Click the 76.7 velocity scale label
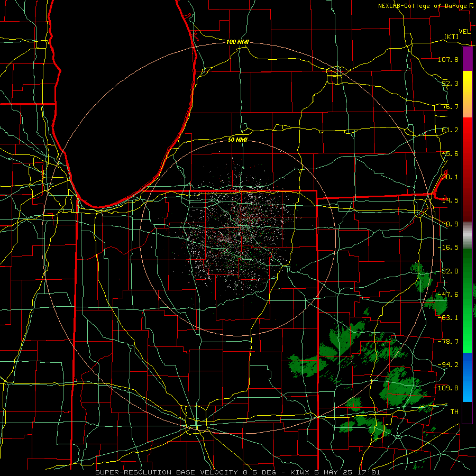 pos(450,106)
